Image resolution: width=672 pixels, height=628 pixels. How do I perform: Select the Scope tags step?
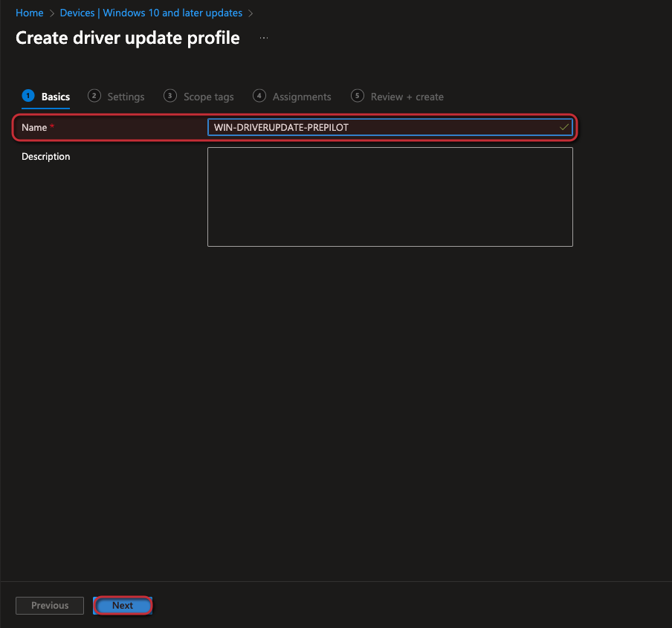tap(208, 96)
